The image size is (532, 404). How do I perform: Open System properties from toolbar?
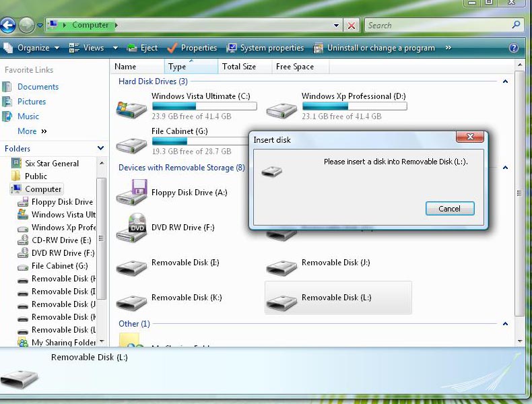coord(265,48)
